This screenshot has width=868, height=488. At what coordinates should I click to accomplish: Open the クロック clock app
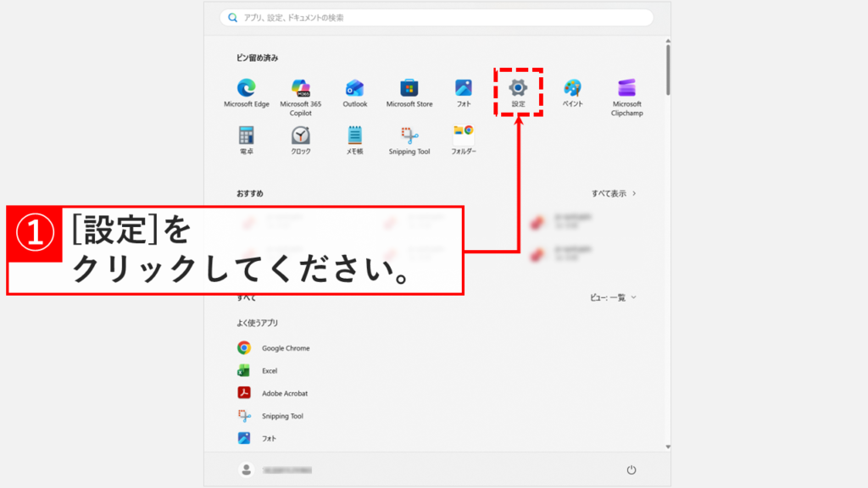(301, 141)
